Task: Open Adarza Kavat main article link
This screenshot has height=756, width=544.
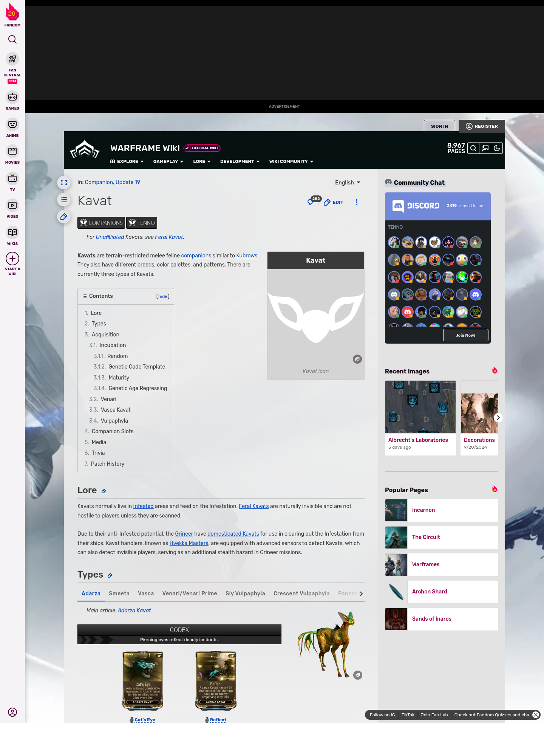Action: 134,610
